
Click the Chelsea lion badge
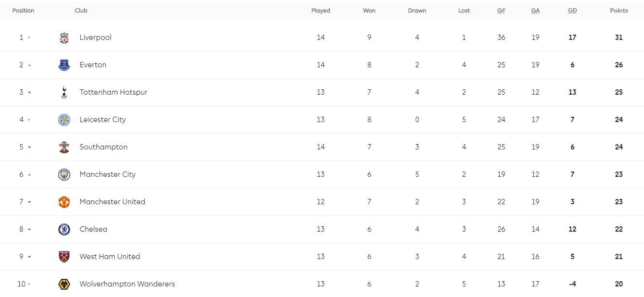tap(64, 229)
